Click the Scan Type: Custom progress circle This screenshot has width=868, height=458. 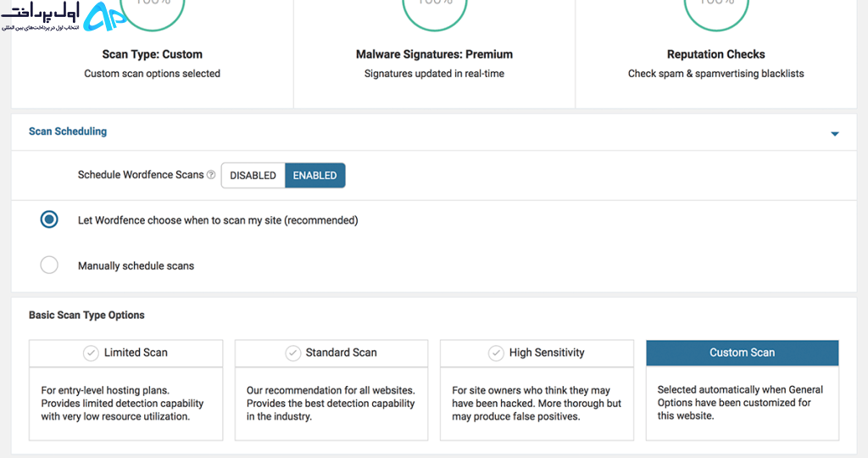click(153, 14)
